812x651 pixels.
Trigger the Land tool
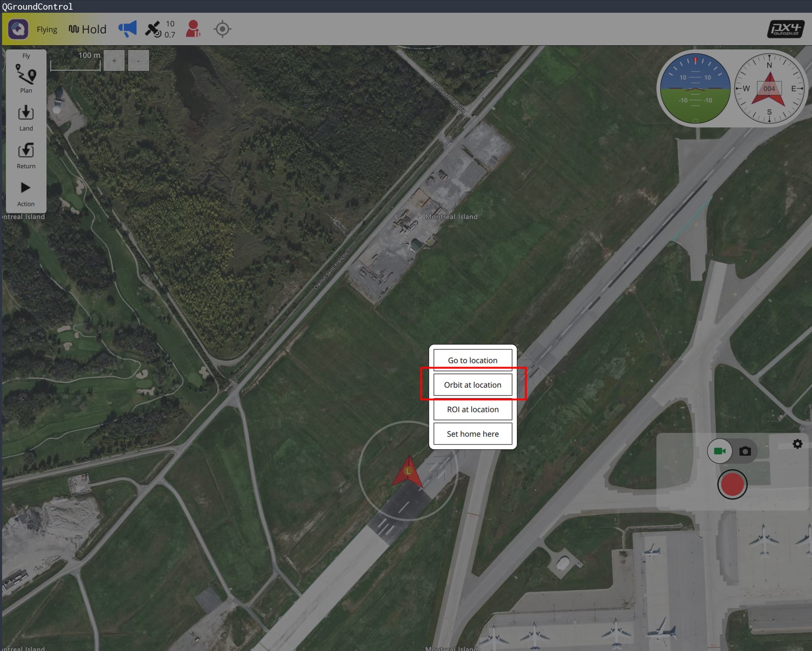click(x=26, y=118)
